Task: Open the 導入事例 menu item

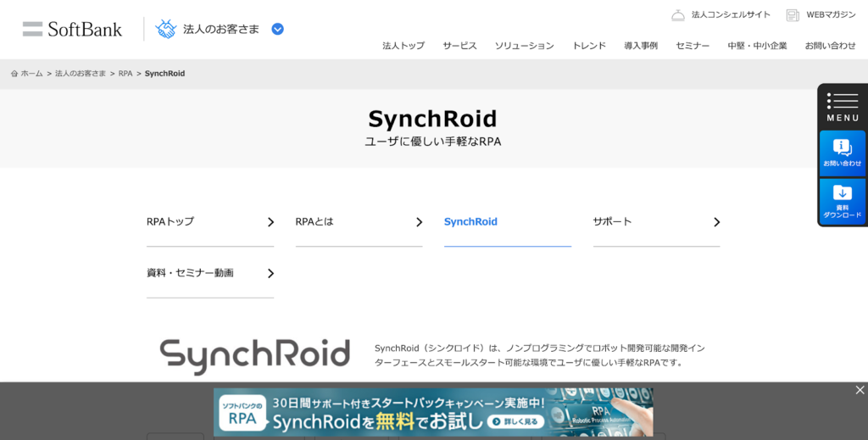Action: pyautogui.click(x=641, y=46)
